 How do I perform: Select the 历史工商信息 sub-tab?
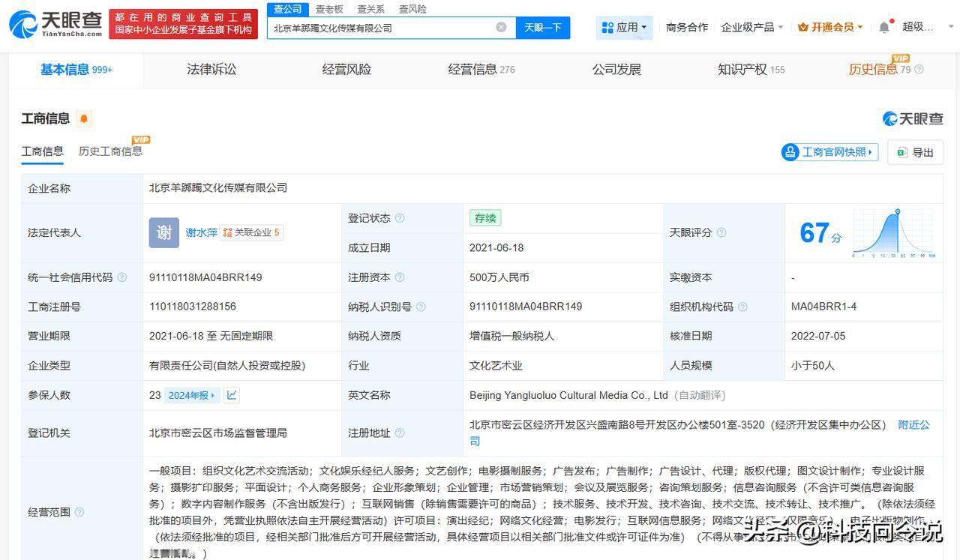(110, 151)
